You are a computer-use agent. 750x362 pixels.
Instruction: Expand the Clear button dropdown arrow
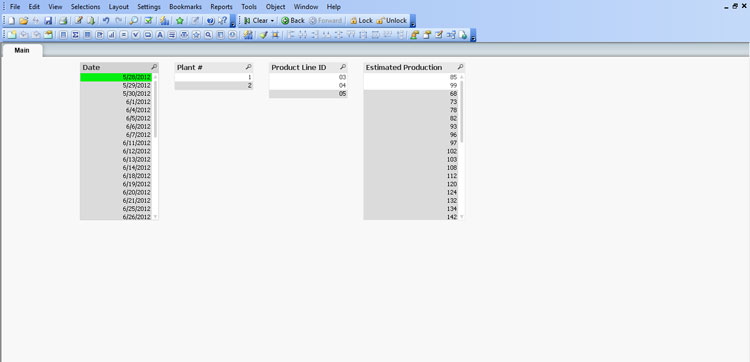(272, 21)
